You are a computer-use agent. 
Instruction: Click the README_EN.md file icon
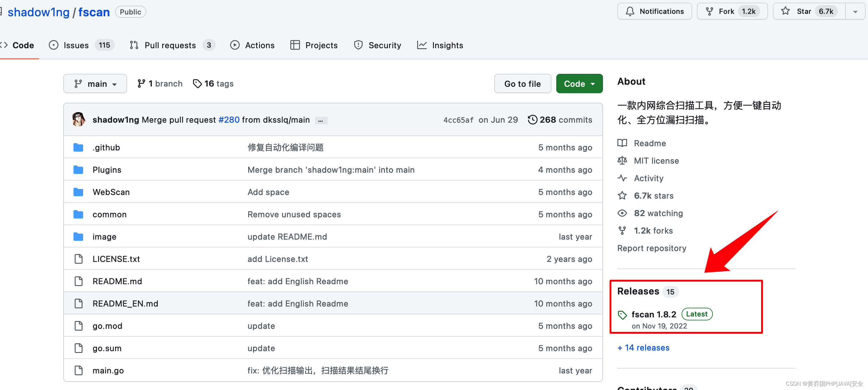point(79,304)
